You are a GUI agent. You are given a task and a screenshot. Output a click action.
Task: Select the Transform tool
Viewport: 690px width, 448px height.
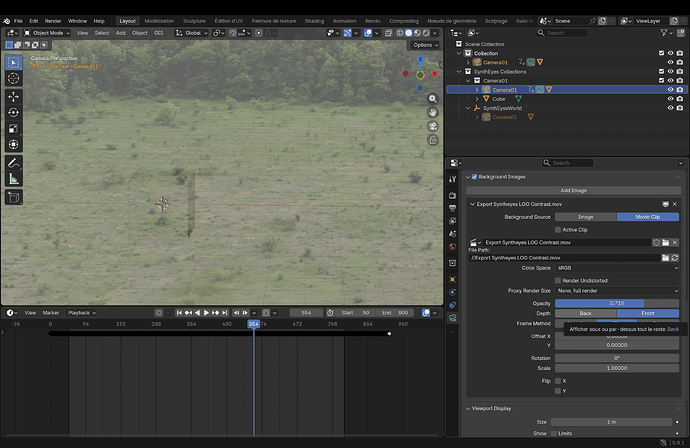14,144
